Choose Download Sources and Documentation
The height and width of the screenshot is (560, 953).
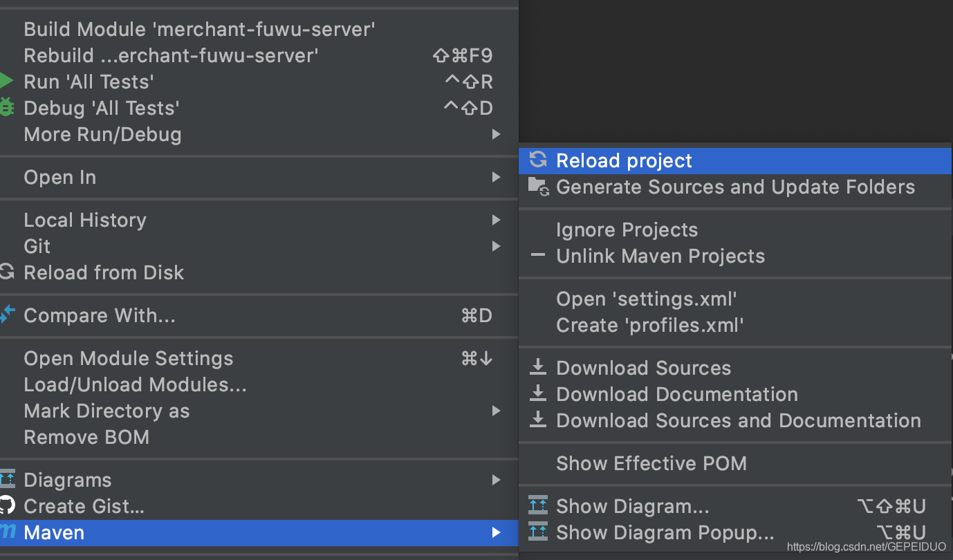[x=735, y=420]
